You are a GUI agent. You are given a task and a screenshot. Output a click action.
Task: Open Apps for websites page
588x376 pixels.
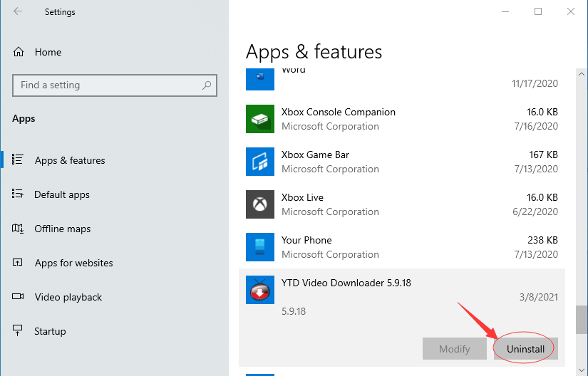pyautogui.click(x=73, y=263)
